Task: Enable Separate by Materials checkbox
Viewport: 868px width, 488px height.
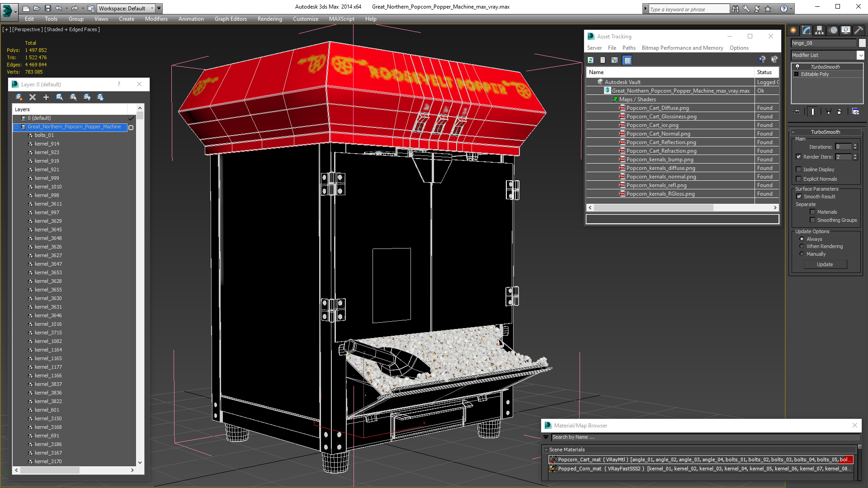Action: [812, 212]
